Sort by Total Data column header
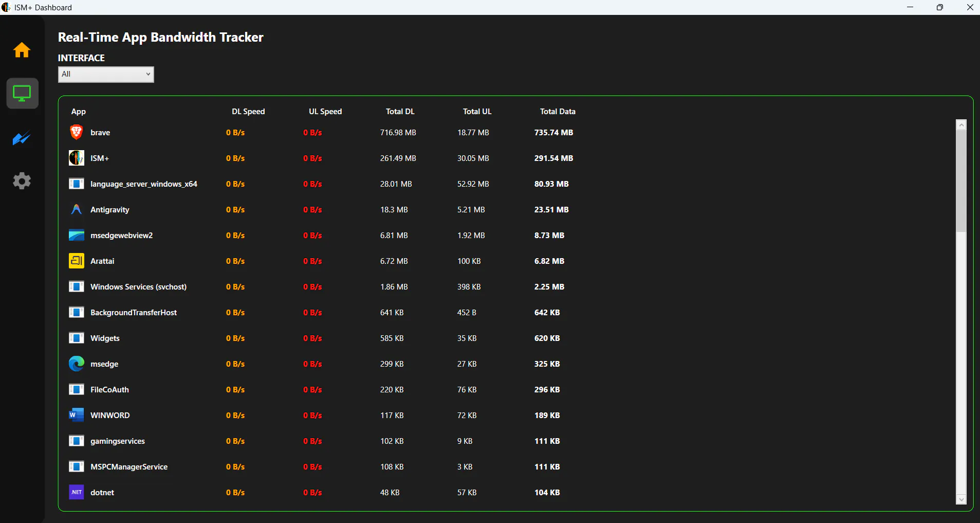 point(558,112)
